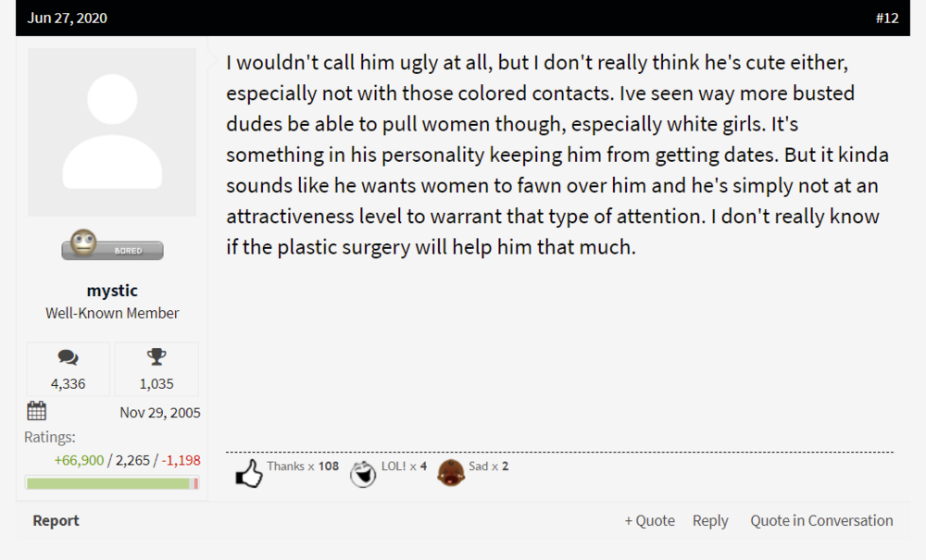Click the calendar join date icon
The image size is (926, 560).
[37, 411]
